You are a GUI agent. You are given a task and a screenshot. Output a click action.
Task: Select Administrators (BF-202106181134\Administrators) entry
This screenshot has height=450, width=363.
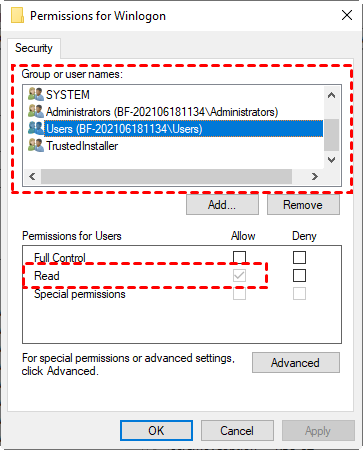(x=162, y=112)
